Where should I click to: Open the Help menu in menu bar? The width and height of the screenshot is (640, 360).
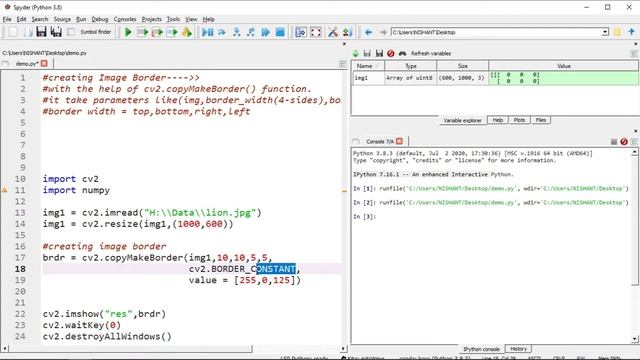[x=208, y=19]
